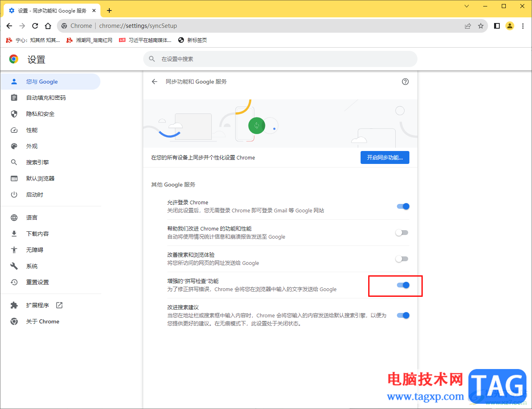Open a new tab with plus button
532x409 pixels.
pos(109,10)
